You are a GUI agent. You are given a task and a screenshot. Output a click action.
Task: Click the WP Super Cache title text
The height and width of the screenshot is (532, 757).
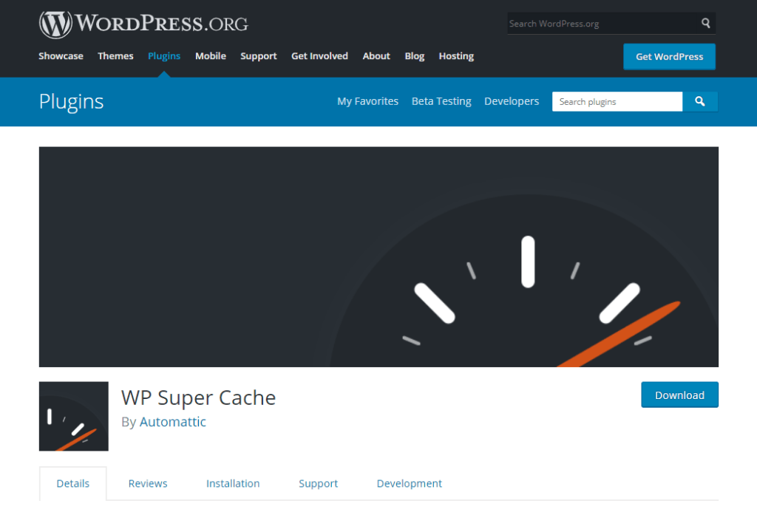[198, 398]
